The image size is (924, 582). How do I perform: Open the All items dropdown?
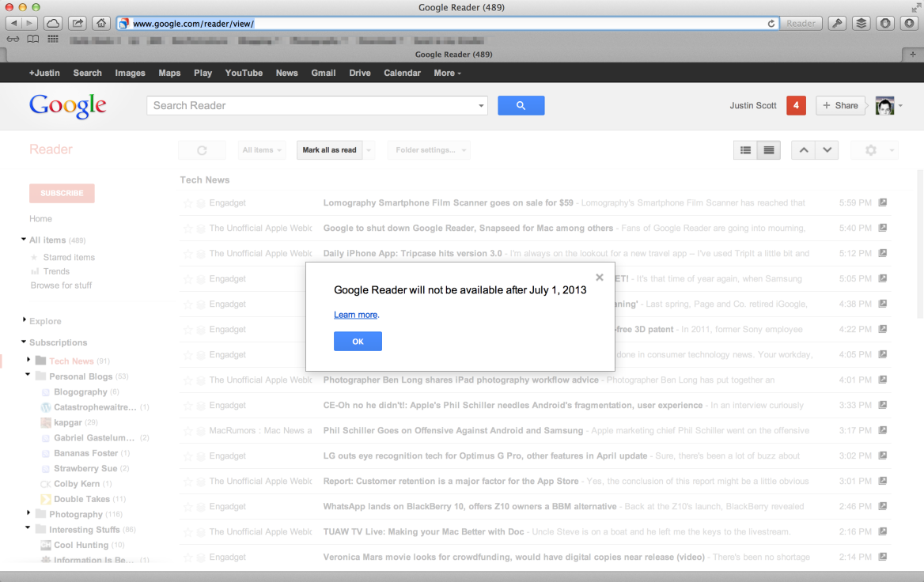(262, 150)
